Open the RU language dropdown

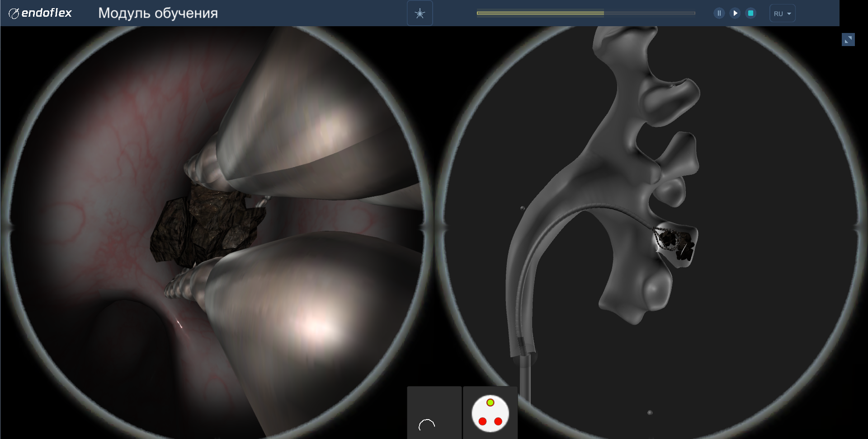point(782,14)
